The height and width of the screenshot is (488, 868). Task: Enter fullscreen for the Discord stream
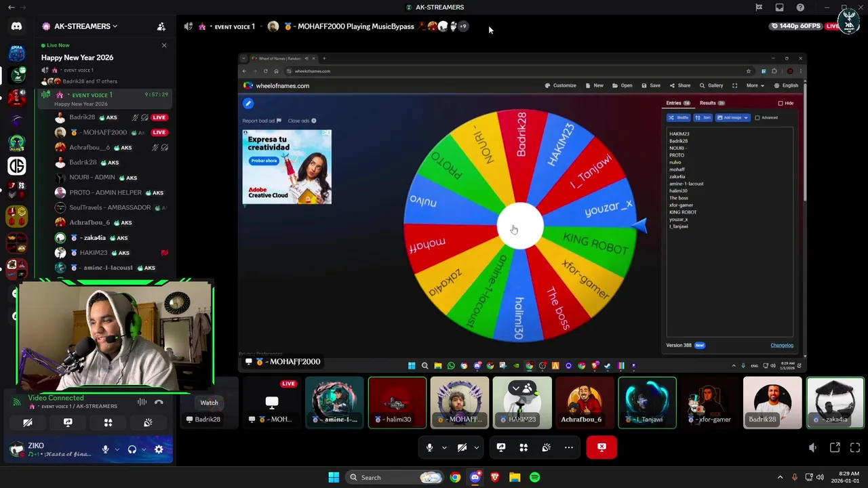(x=855, y=447)
